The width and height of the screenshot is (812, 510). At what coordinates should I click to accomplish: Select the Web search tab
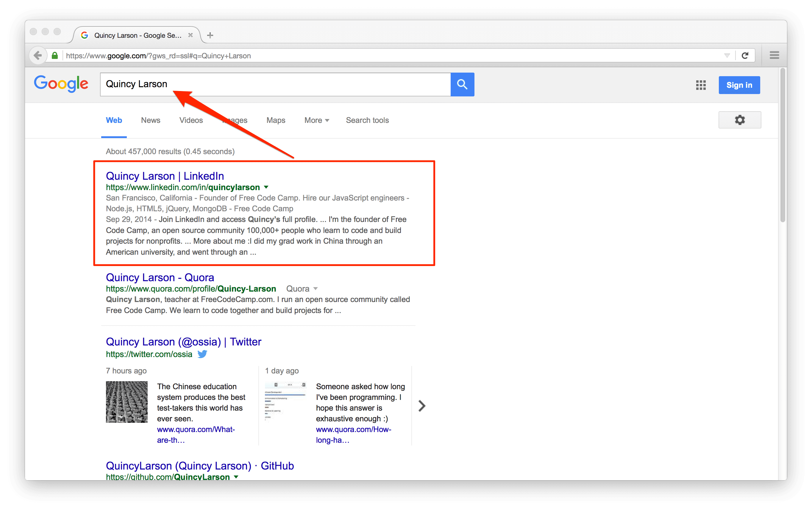point(114,120)
